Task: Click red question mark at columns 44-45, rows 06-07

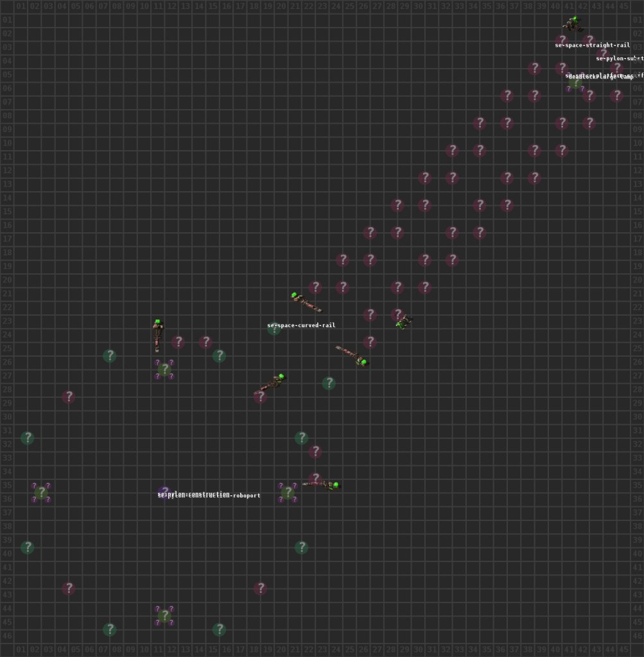Action: [616, 96]
